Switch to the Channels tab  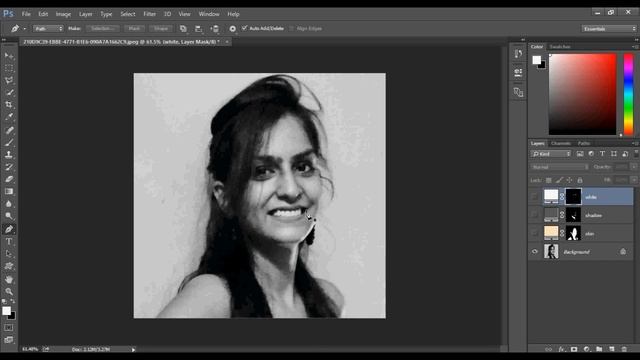click(560, 143)
